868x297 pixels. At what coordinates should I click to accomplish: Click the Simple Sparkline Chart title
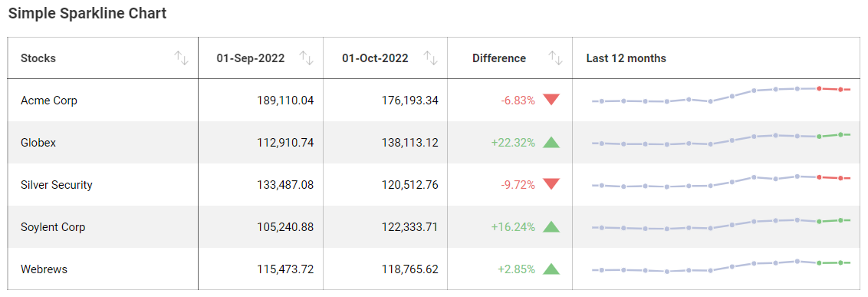(x=87, y=14)
